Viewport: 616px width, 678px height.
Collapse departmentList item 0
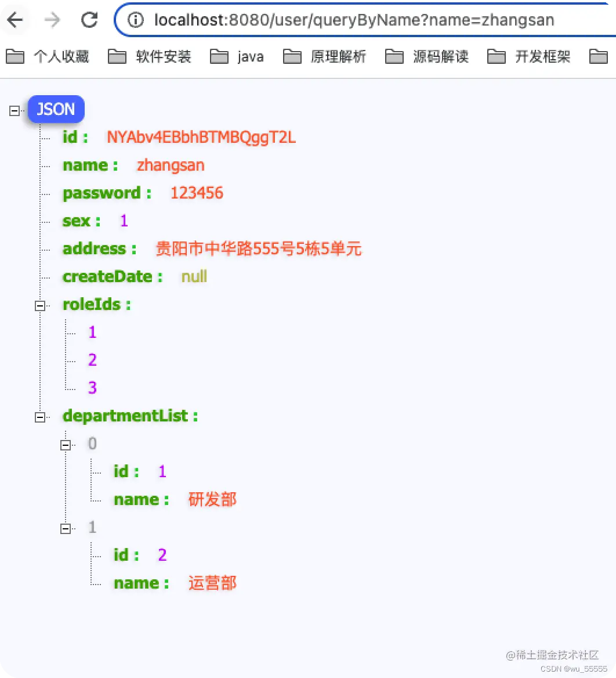tap(66, 445)
